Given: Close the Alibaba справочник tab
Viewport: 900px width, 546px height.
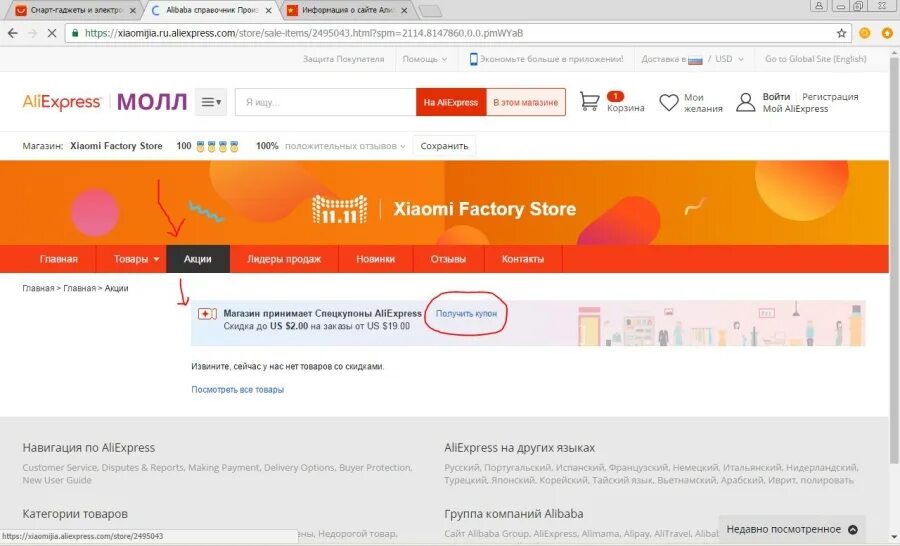Looking at the screenshot, I should pyautogui.click(x=268, y=10).
